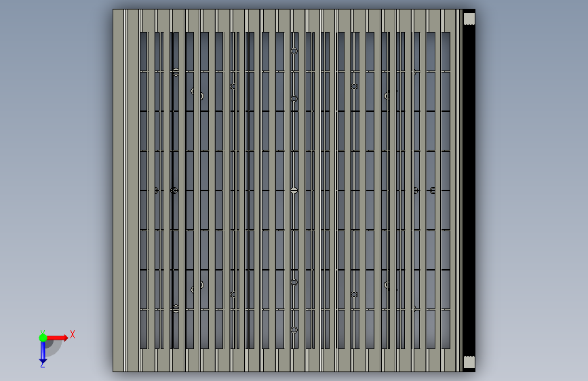Select the small gray block at model's top-right corner

tap(469, 19)
